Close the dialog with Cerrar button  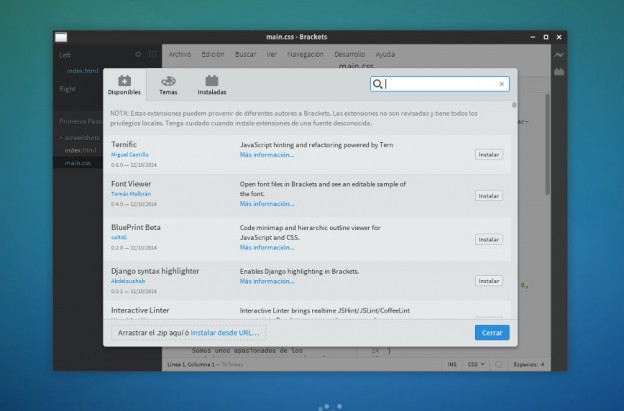click(x=491, y=332)
